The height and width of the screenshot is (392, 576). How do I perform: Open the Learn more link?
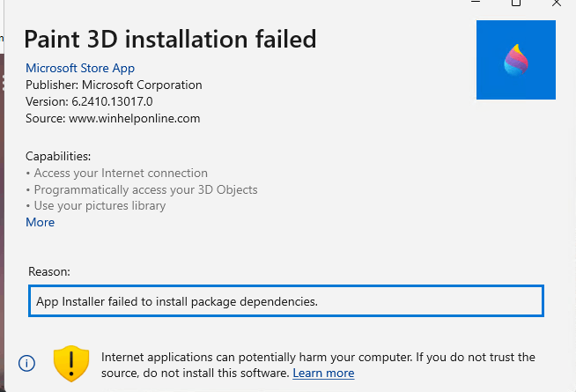pyautogui.click(x=323, y=374)
